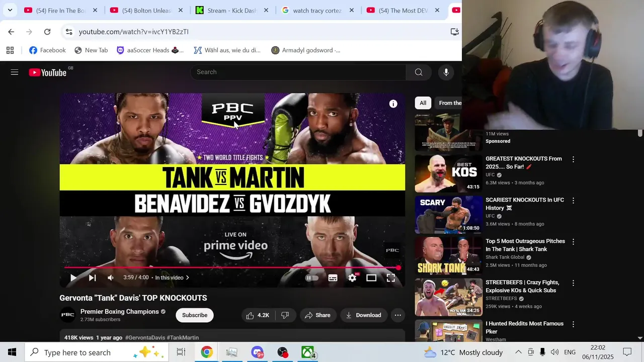Image resolution: width=644 pixels, height=362 pixels.
Task: Click the #TankMartin hashtag
Action: [183, 337]
